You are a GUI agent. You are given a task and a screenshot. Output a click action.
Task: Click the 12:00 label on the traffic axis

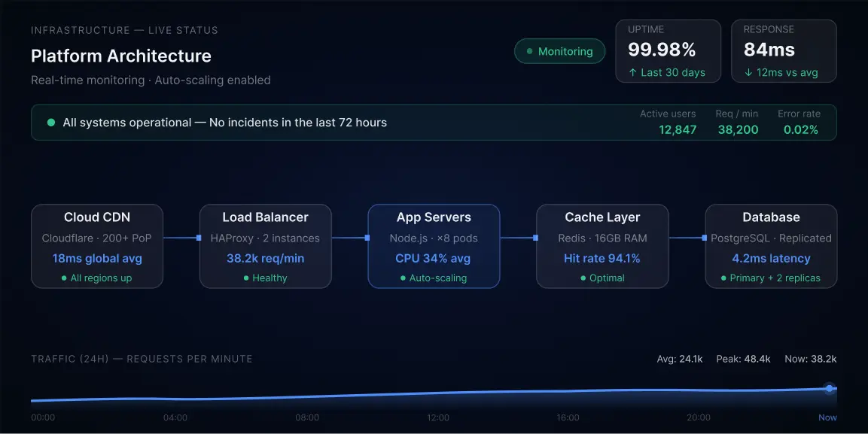tap(438, 417)
